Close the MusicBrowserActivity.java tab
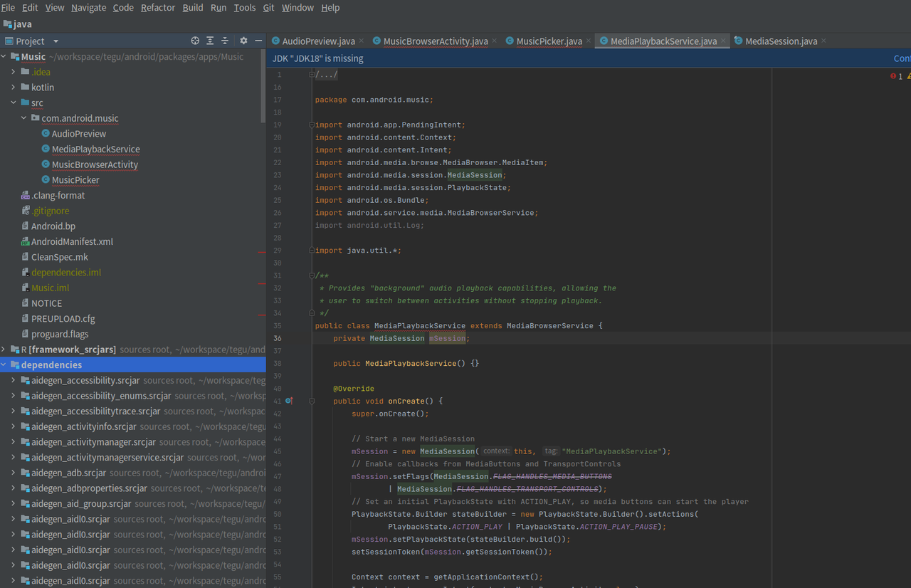Screen dimensions: 911x588 pyautogui.click(x=495, y=41)
